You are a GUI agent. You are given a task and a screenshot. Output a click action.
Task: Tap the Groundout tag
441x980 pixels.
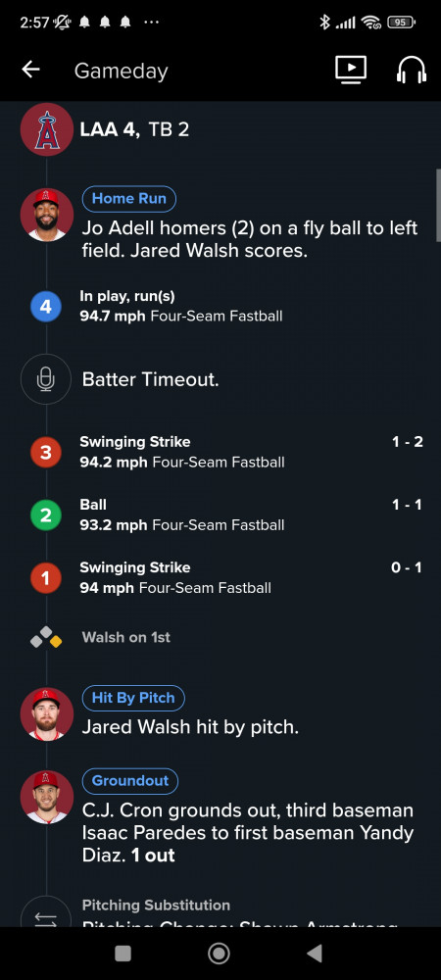click(130, 781)
